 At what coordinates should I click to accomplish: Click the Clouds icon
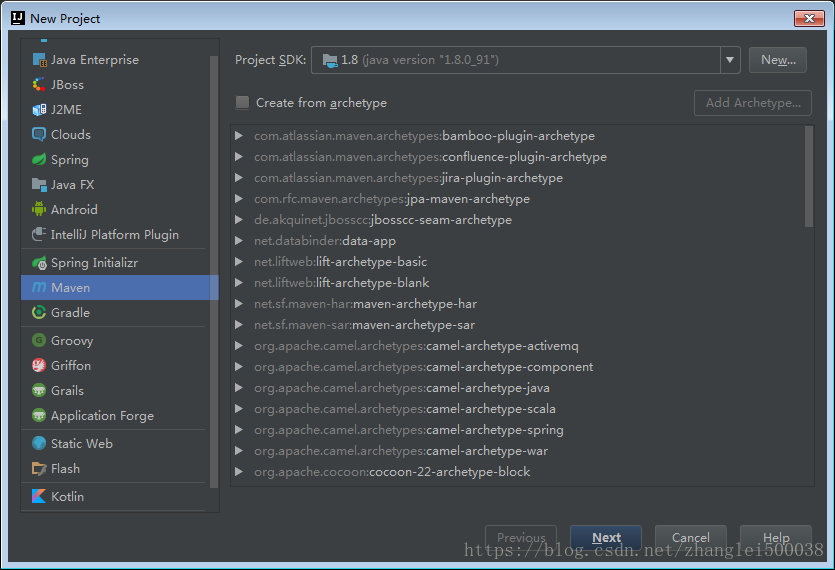click(x=39, y=135)
